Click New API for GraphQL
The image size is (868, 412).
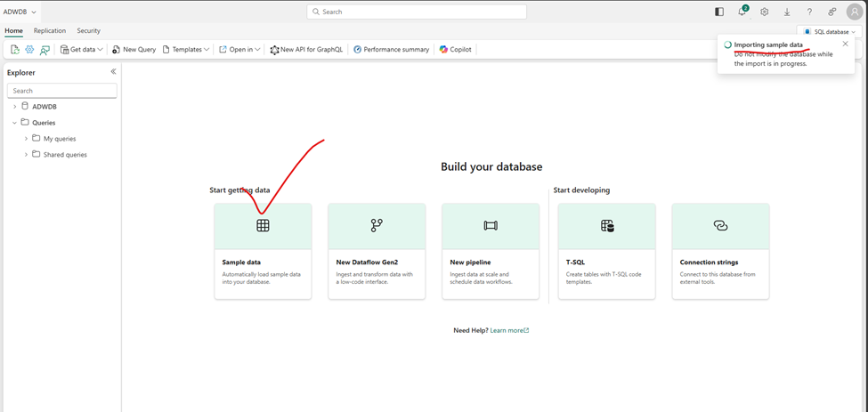tap(306, 50)
